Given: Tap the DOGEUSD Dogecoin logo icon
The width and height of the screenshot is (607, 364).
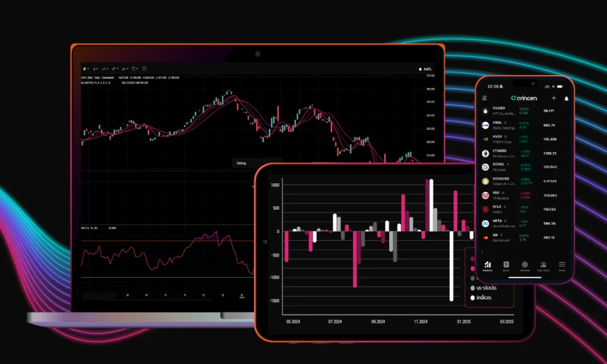Looking at the screenshot, I should coord(486,181).
